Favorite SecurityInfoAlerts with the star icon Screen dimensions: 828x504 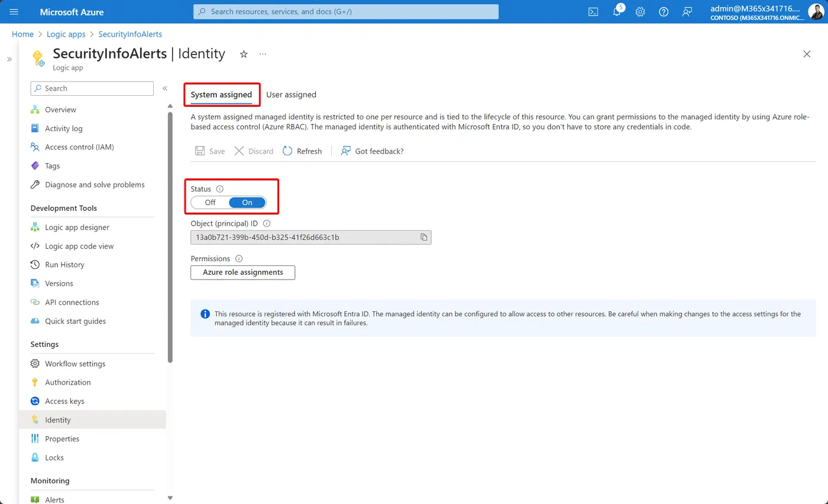tap(244, 54)
